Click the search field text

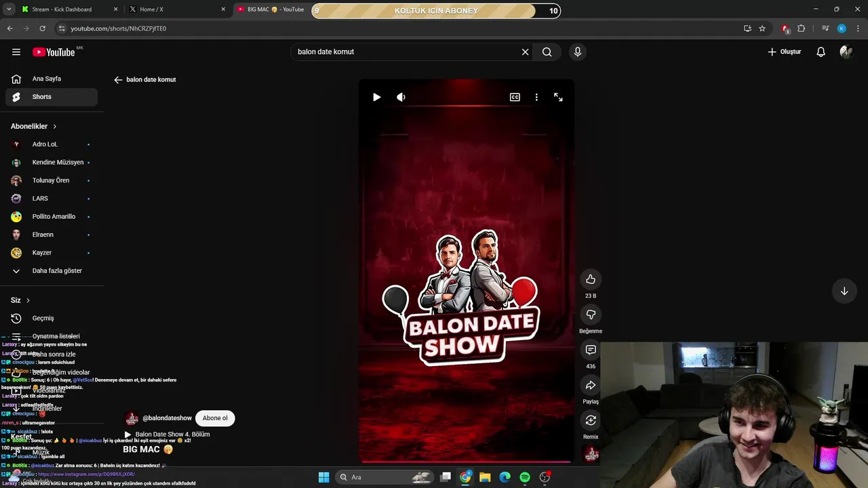pyautogui.click(x=326, y=52)
